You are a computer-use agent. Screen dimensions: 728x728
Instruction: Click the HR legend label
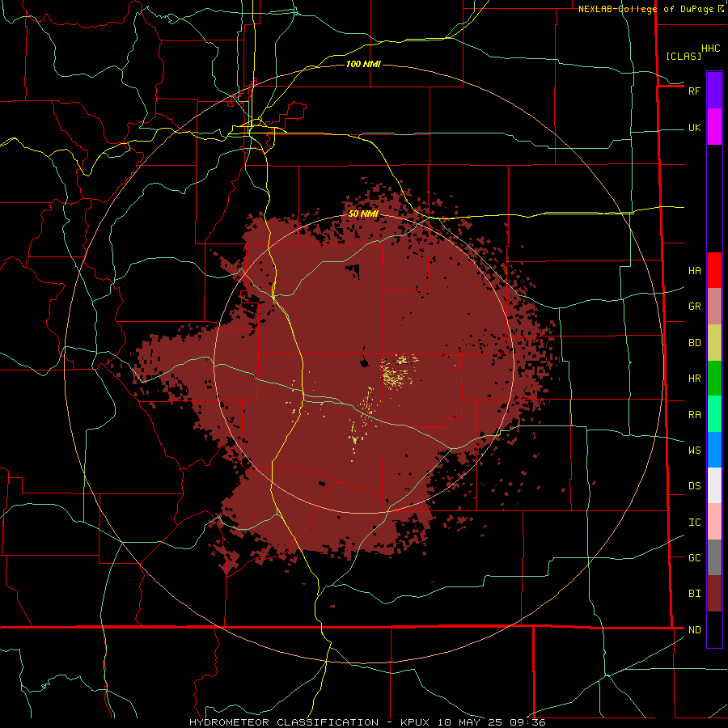(694, 379)
